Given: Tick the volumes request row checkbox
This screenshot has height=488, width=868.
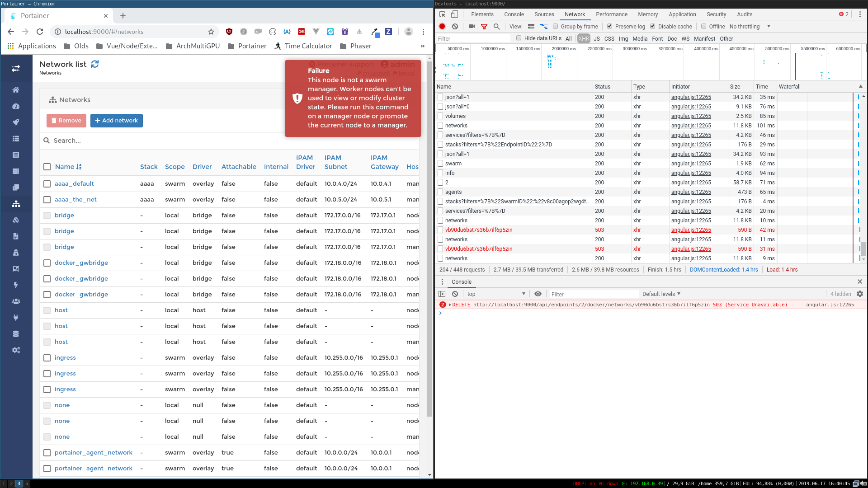Looking at the screenshot, I should tap(440, 116).
